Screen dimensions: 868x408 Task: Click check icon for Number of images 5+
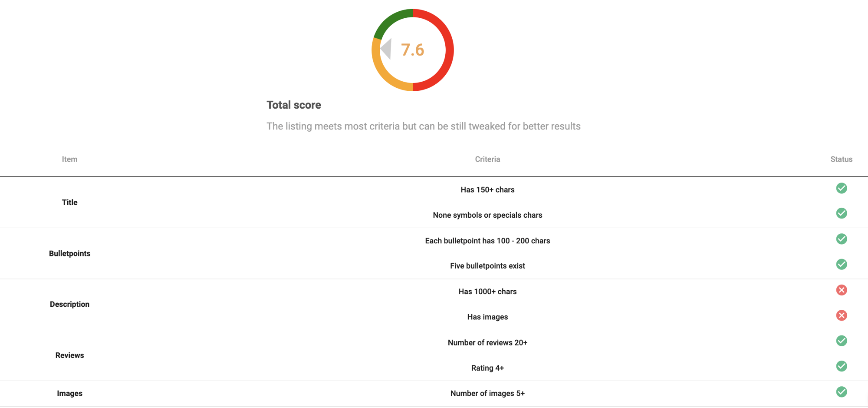point(841,392)
